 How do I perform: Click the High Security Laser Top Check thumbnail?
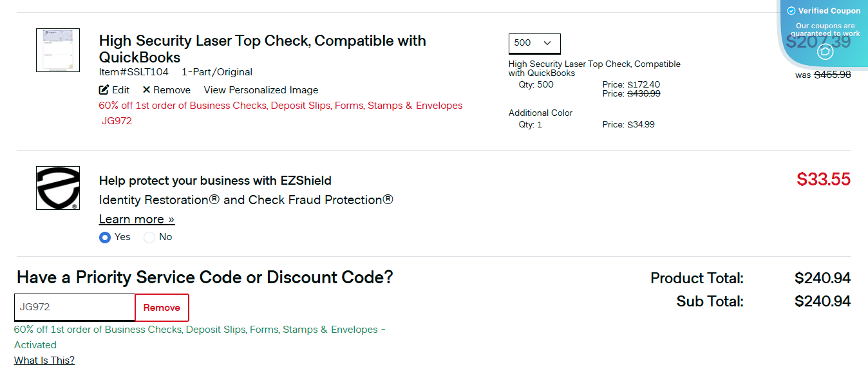(57, 50)
